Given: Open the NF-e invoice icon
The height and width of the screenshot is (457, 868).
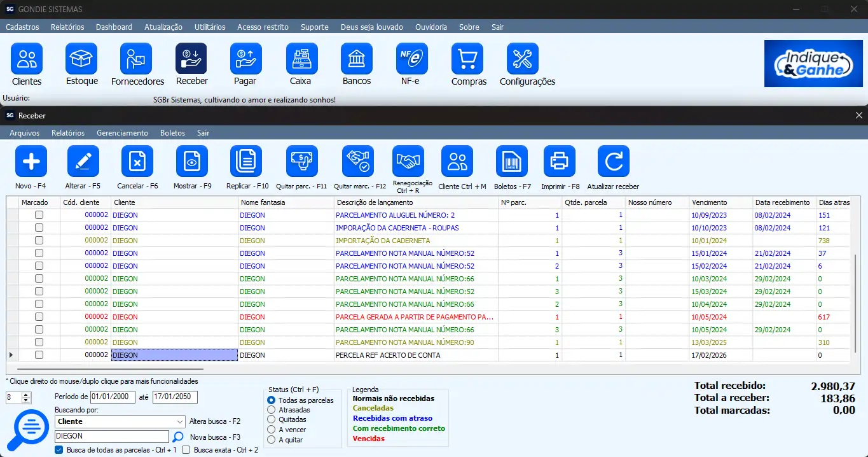Looking at the screenshot, I should pyautogui.click(x=411, y=59).
